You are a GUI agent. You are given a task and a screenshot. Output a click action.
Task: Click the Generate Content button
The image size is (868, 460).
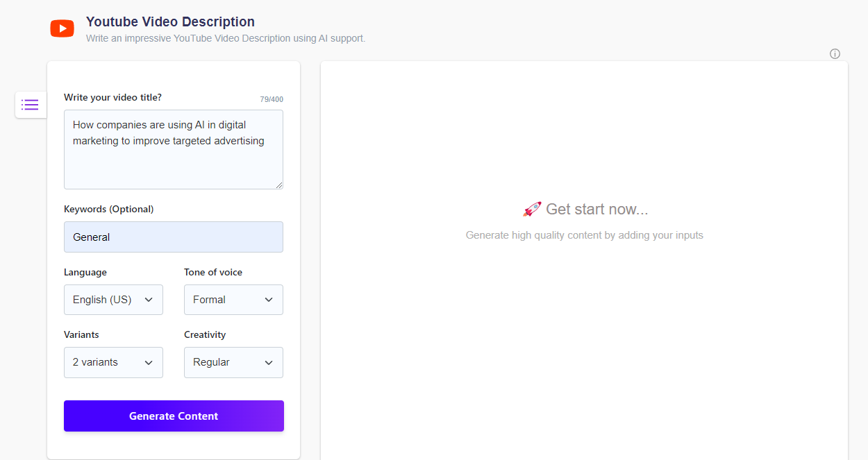(x=173, y=416)
